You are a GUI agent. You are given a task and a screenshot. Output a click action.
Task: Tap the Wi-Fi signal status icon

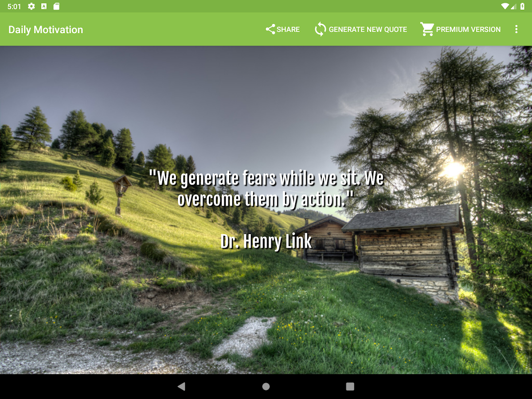point(505,6)
